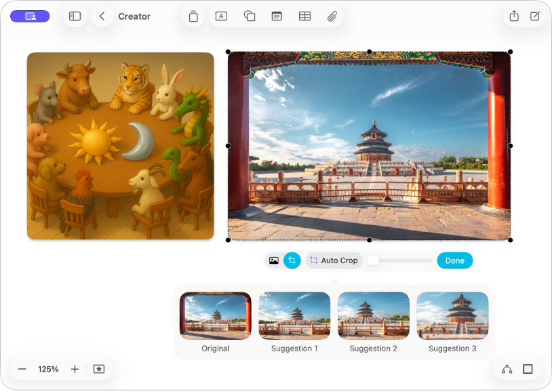The image size is (552, 392).
Task: Open the shapes tool
Action: tap(248, 16)
